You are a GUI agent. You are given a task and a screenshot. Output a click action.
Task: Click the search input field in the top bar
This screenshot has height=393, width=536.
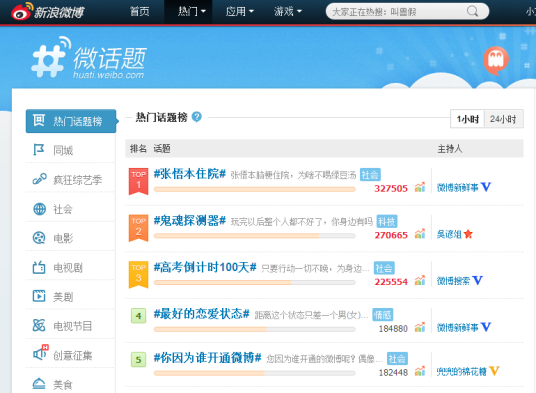click(398, 12)
